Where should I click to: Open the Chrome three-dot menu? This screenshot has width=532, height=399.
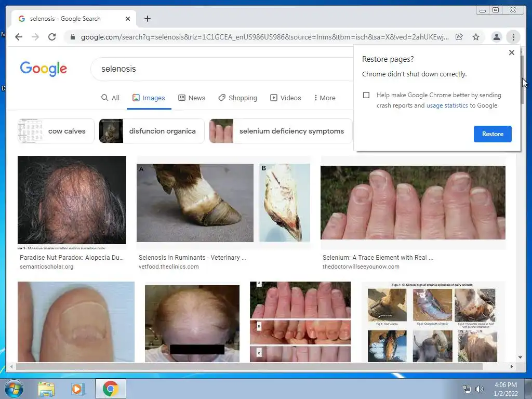click(x=513, y=37)
